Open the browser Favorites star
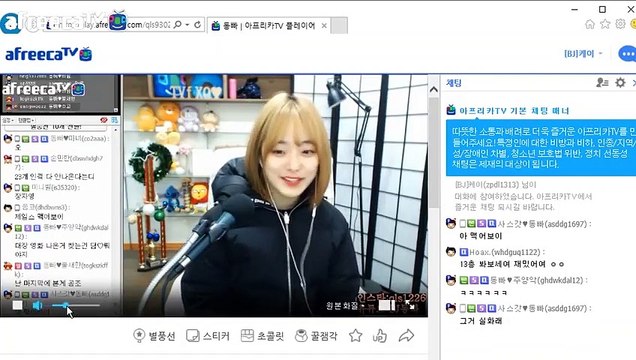636x360 pixels. tap(605, 24)
